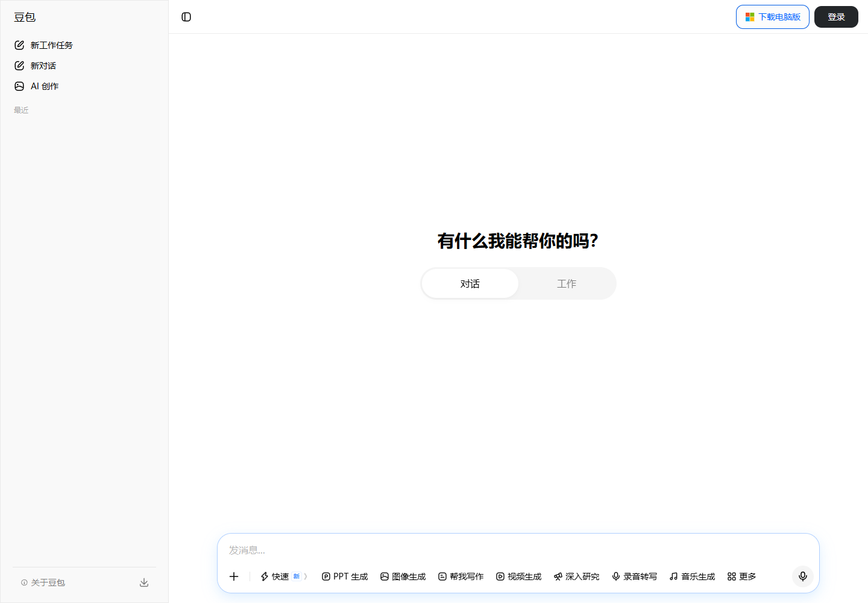
Task: Expand the 更多 tools menu
Action: (x=741, y=576)
